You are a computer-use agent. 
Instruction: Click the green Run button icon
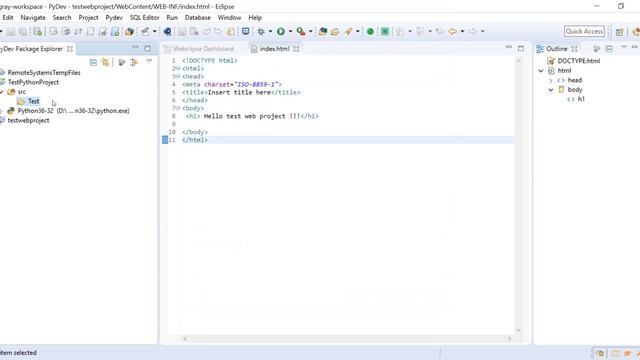(281, 31)
